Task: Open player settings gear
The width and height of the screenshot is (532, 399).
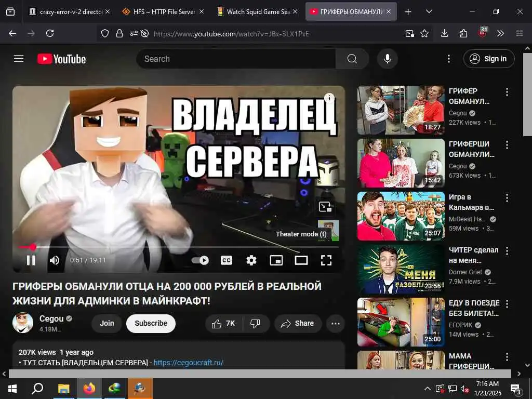Action: tap(251, 260)
